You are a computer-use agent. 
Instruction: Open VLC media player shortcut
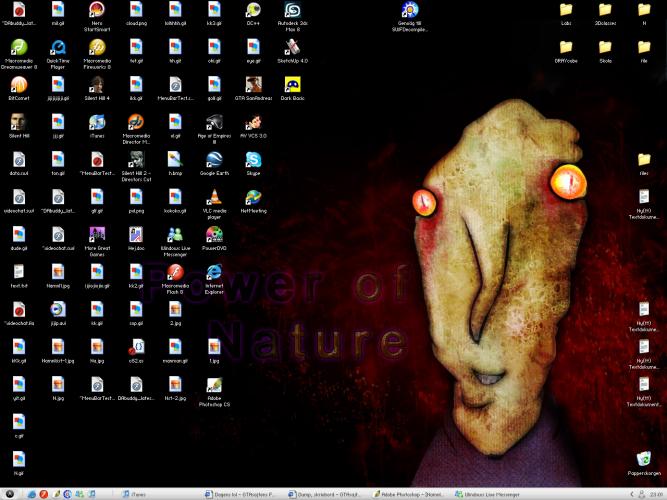[213, 198]
